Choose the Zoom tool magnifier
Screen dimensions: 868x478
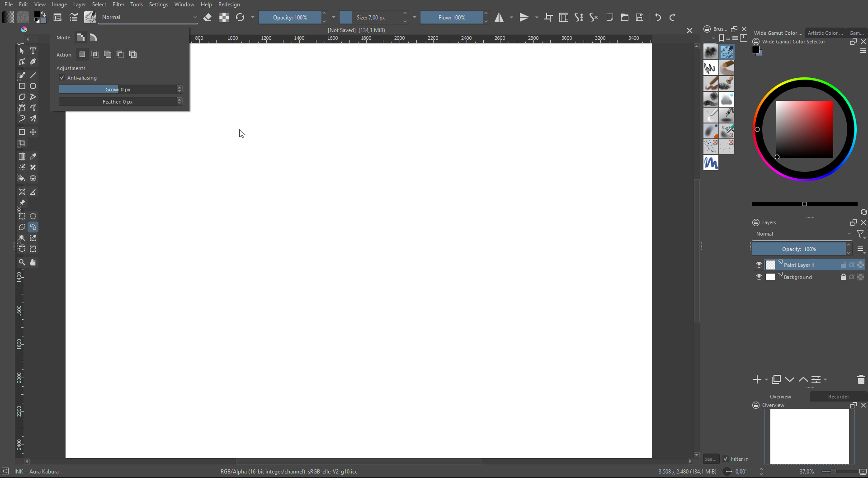click(22, 262)
